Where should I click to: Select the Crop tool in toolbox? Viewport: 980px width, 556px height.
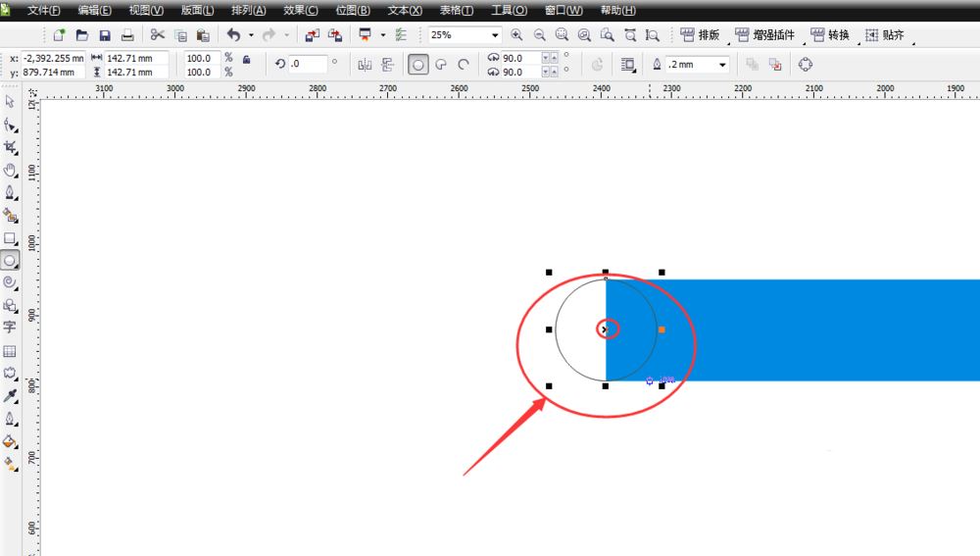pyautogui.click(x=10, y=147)
